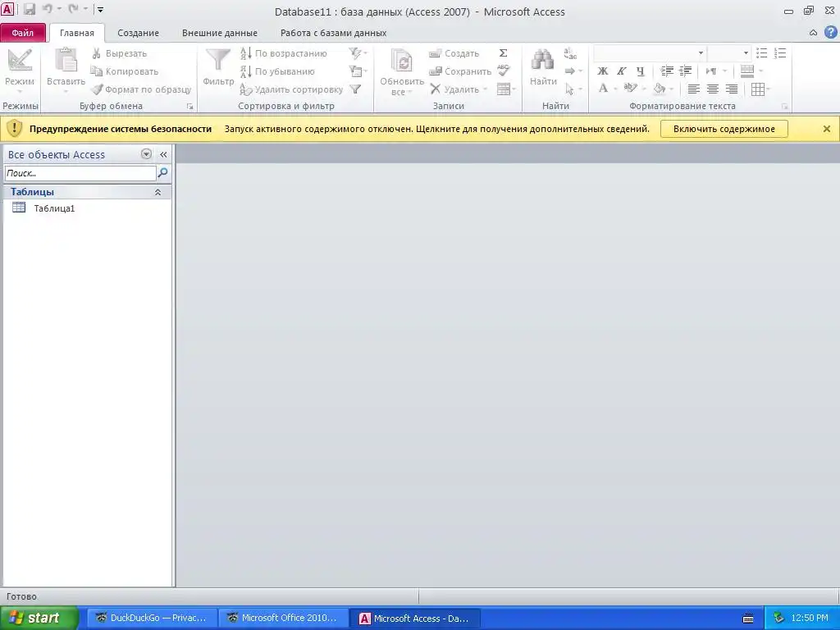This screenshot has width=840, height=630.
Task: Open selection filter dropdown in sort group
Action: point(358,53)
